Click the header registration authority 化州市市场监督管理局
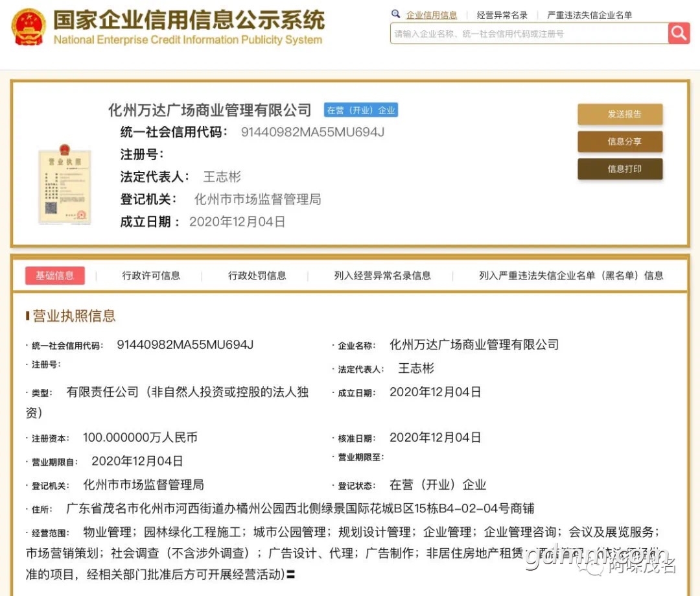The height and width of the screenshot is (596, 700). (257, 199)
